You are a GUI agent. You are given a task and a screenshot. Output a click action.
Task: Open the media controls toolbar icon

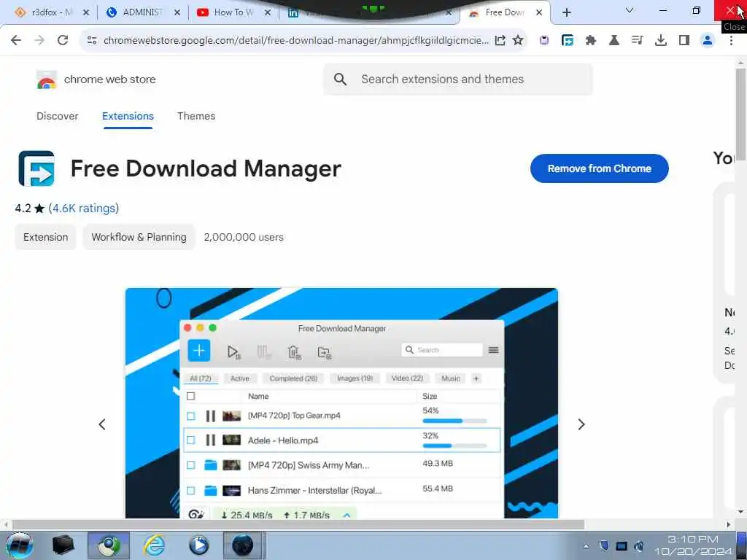637,41
